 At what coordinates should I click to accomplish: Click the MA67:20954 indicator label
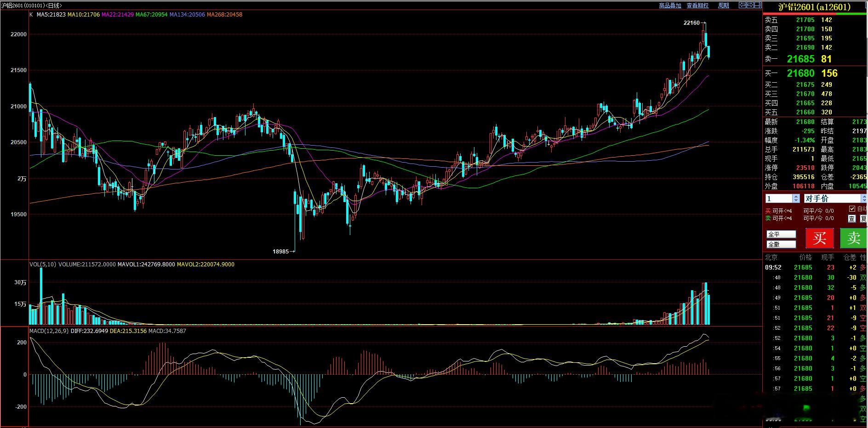pyautogui.click(x=152, y=15)
